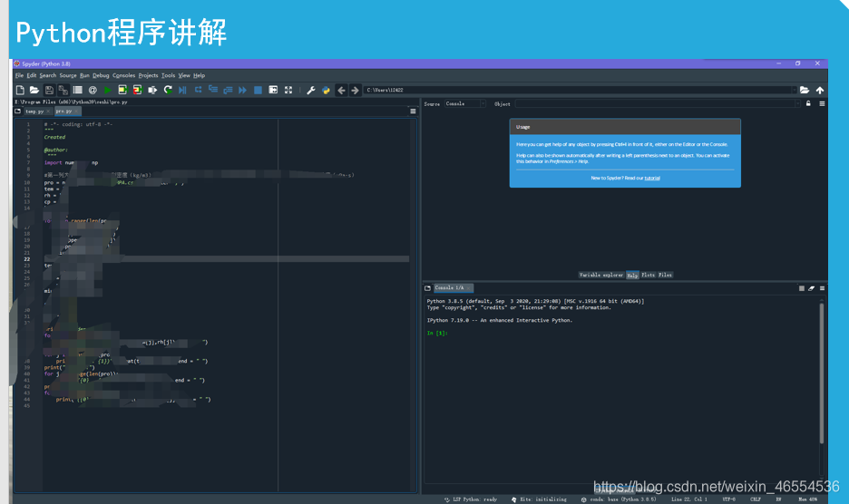Click the New file icon in toolbar
The image size is (849, 504).
tap(19, 91)
